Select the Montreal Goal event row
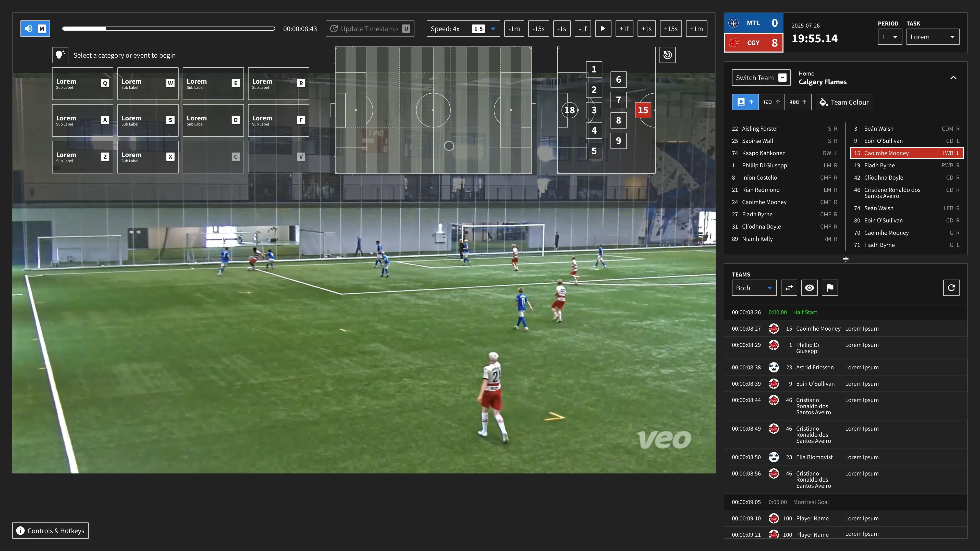The height and width of the screenshot is (551, 980). 845,502
